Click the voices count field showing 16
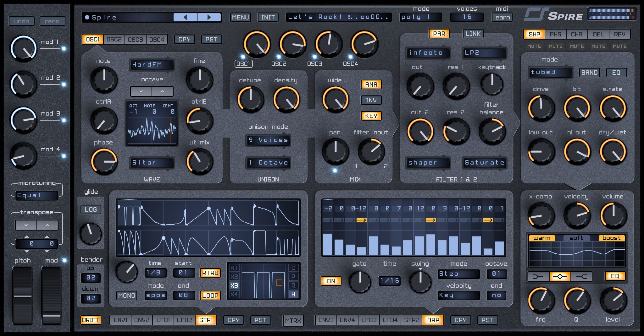Screen dimensions: 644x336 467,17
